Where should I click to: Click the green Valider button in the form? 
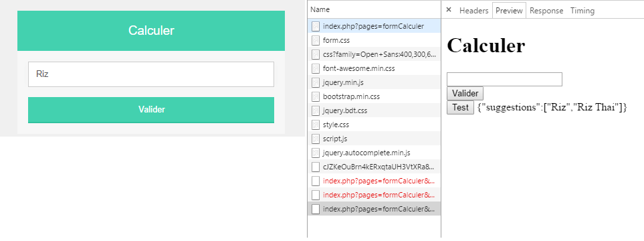[151, 110]
